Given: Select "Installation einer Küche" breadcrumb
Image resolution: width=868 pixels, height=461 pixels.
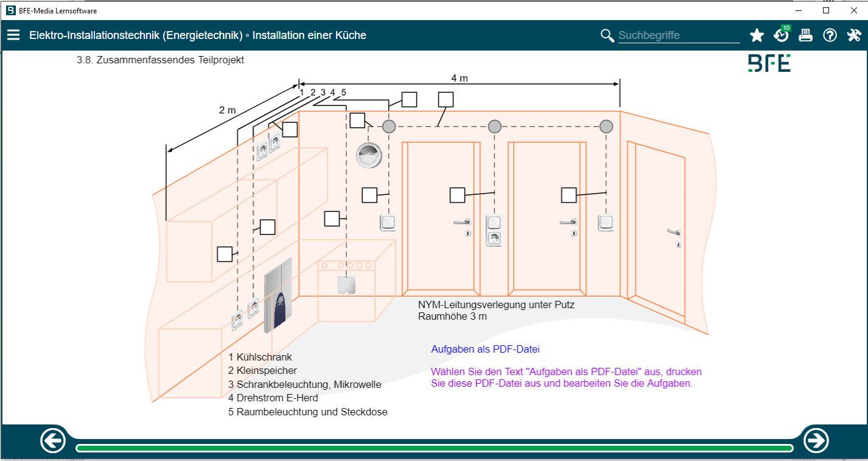Looking at the screenshot, I should tap(309, 35).
